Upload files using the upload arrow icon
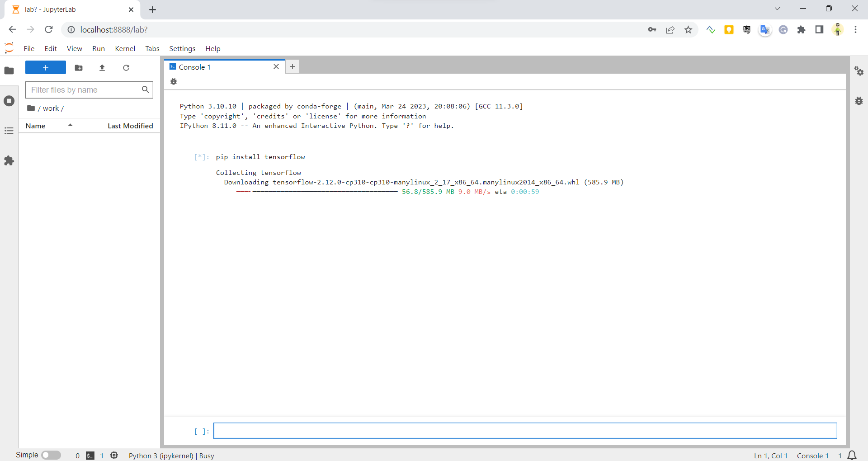Viewport: 868px width, 461px height. pyautogui.click(x=102, y=68)
